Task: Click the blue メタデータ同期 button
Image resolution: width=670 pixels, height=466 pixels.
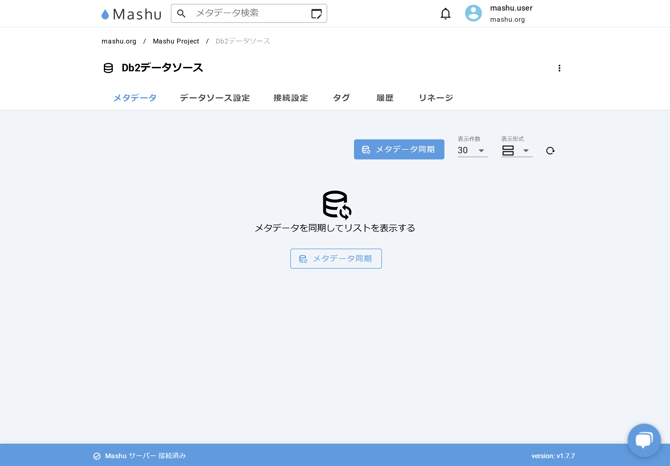Action: tap(399, 150)
